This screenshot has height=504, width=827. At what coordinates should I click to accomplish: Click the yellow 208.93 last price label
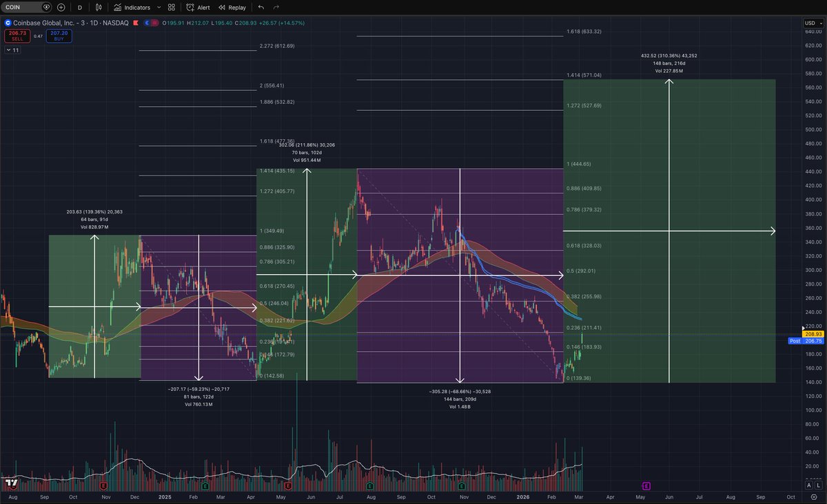pyautogui.click(x=814, y=333)
